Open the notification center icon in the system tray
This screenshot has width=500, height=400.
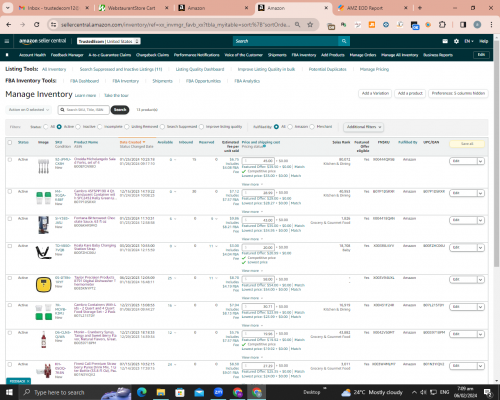tap(488, 392)
